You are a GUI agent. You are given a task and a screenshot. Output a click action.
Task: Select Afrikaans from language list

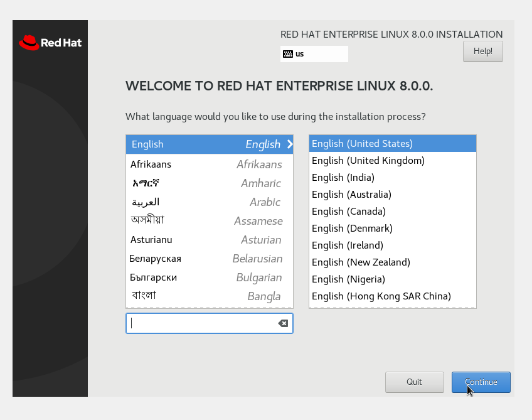coord(209,164)
